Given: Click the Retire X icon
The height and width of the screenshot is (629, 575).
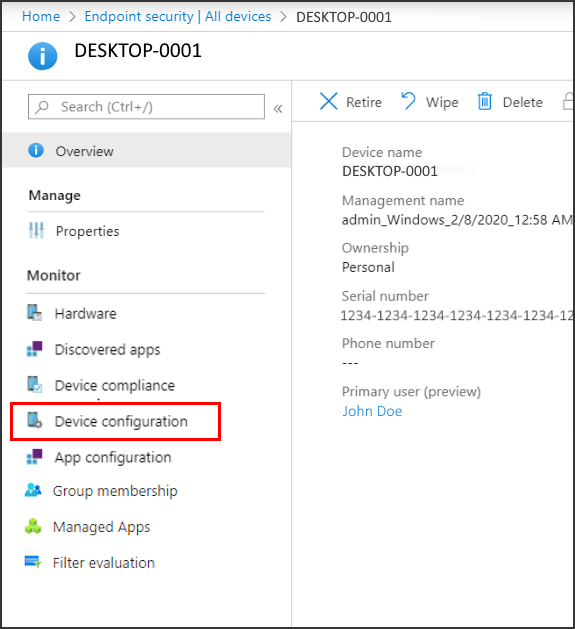Looking at the screenshot, I should 329,101.
